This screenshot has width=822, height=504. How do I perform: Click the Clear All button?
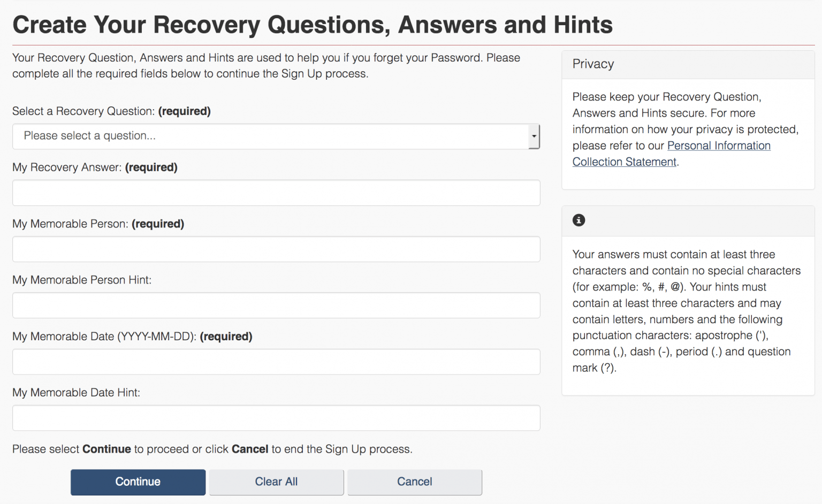276,482
